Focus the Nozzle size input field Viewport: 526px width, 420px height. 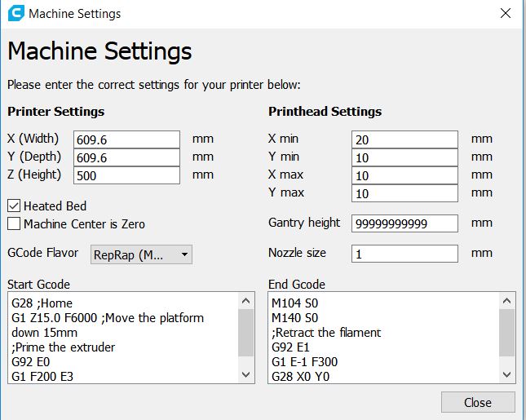404,254
